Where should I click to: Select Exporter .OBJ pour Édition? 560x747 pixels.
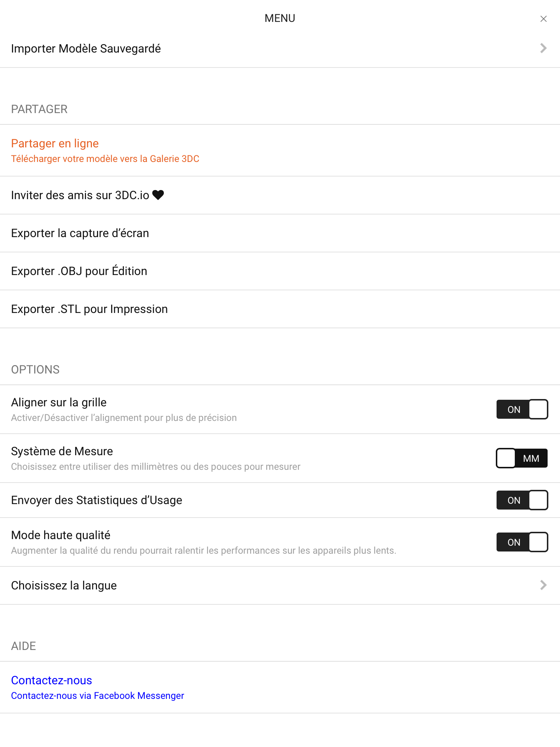(x=280, y=271)
